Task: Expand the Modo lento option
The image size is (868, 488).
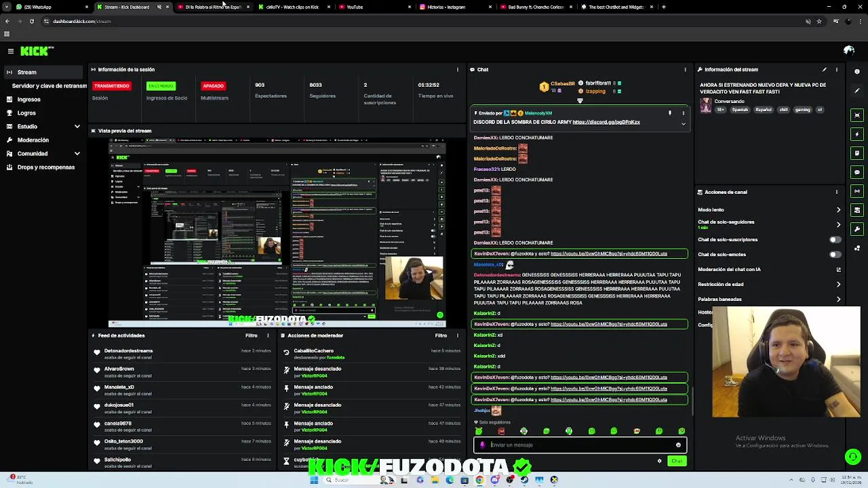Action: (x=839, y=209)
